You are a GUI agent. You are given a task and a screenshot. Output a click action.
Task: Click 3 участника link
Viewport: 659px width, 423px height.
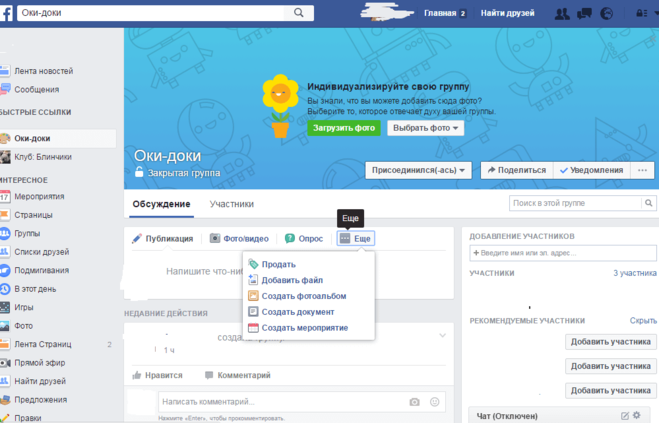[x=635, y=273]
